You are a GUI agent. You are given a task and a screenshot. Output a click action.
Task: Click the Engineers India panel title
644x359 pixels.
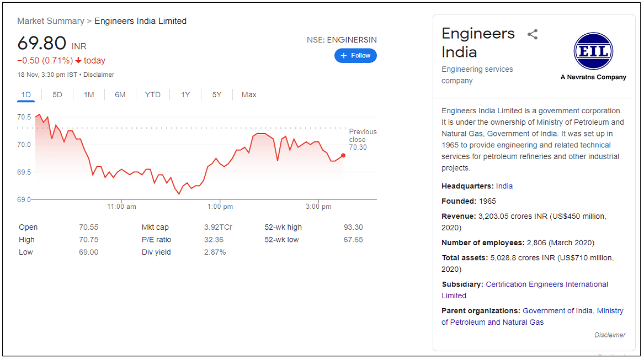(478, 43)
